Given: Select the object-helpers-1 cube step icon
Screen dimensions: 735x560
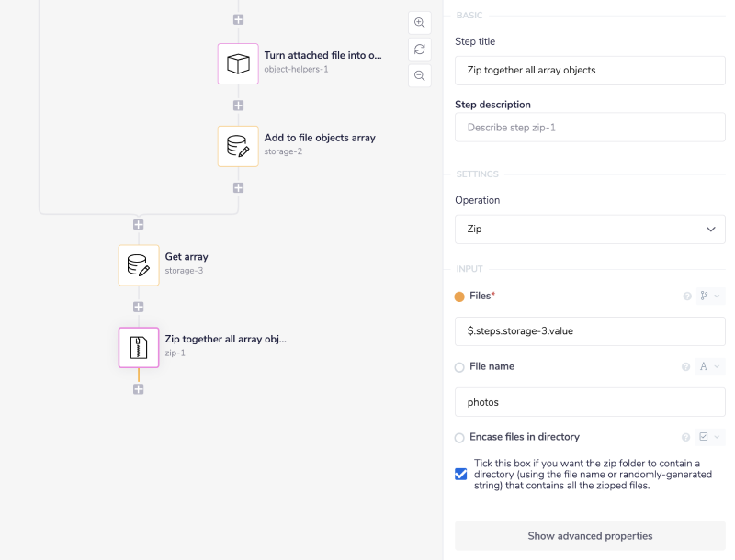Looking at the screenshot, I should (238, 63).
